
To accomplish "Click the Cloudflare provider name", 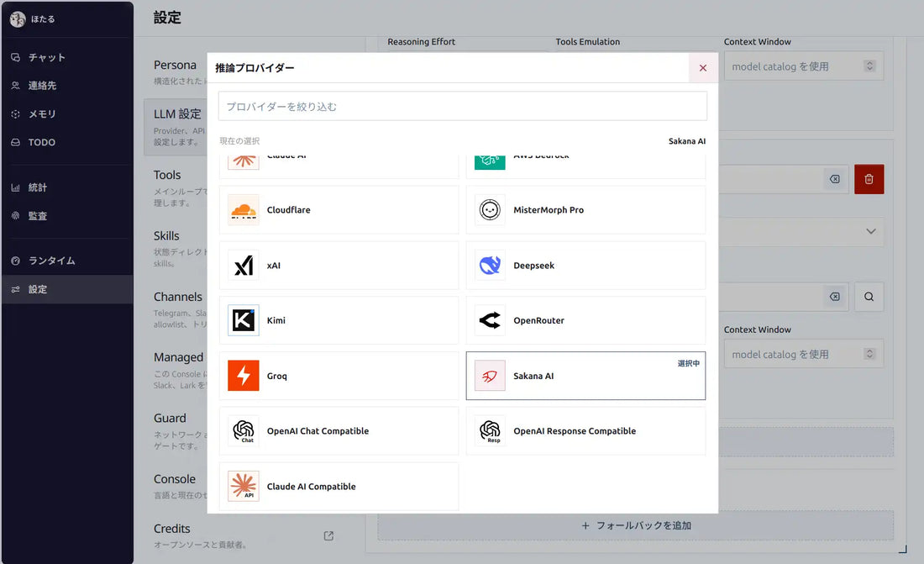I will 289,210.
